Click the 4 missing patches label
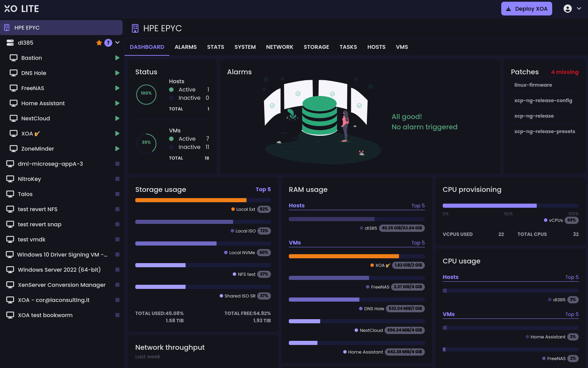588x368 pixels. (x=565, y=72)
